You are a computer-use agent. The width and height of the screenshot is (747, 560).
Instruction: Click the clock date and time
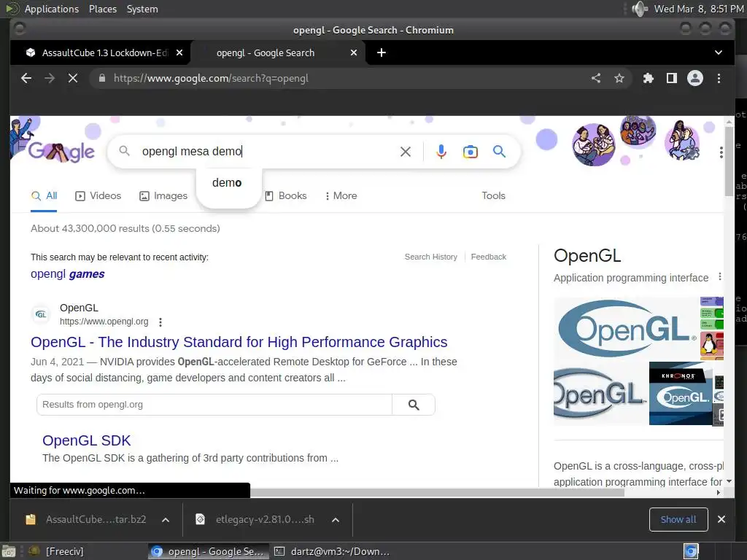(x=698, y=9)
